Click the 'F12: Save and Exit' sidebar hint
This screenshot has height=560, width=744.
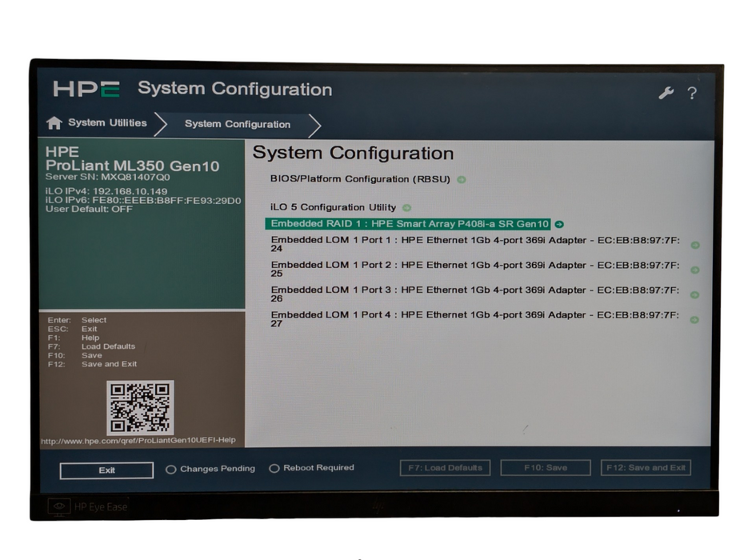93,364
